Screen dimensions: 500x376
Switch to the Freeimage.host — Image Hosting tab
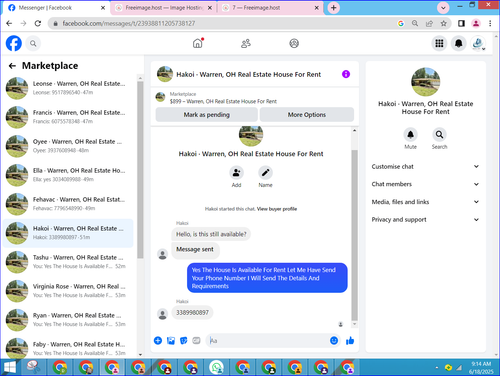(163, 8)
